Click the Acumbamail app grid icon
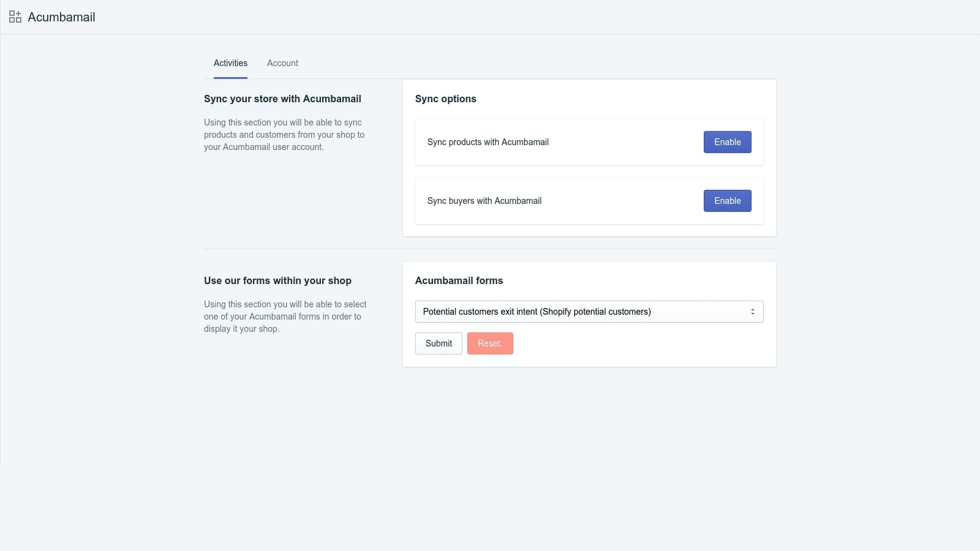The width and height of the screenshot is (980, 551). click(15, 17)
